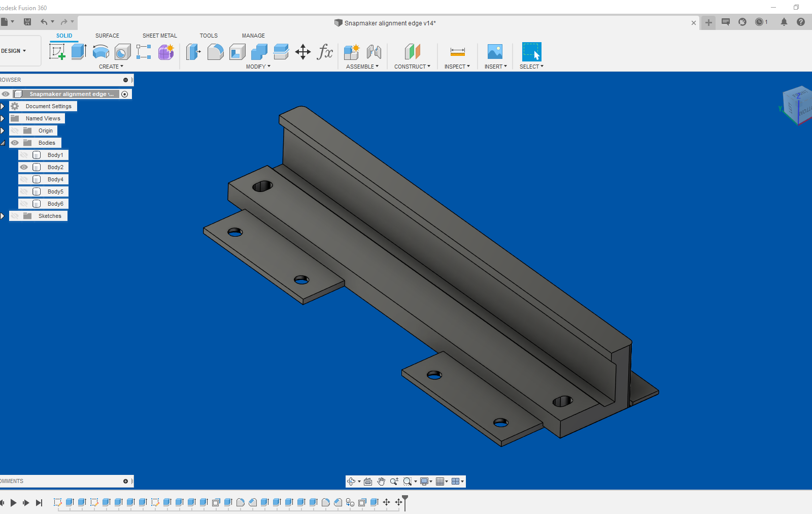Open the Inspect menu
Screen dimensions: 812x514
point(457,67)
